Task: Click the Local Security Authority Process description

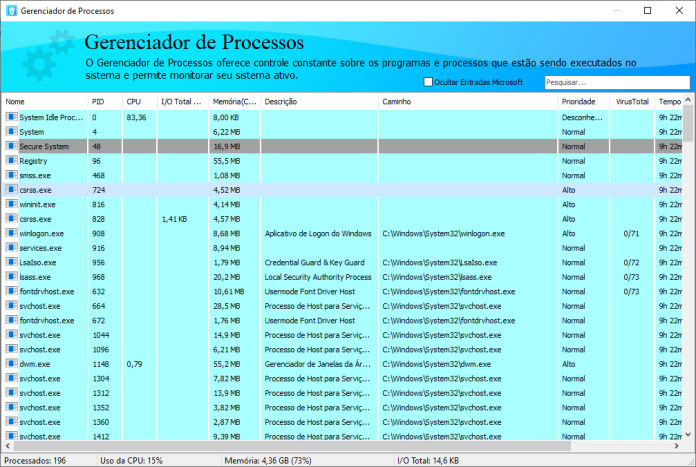Action: [318, 277]
